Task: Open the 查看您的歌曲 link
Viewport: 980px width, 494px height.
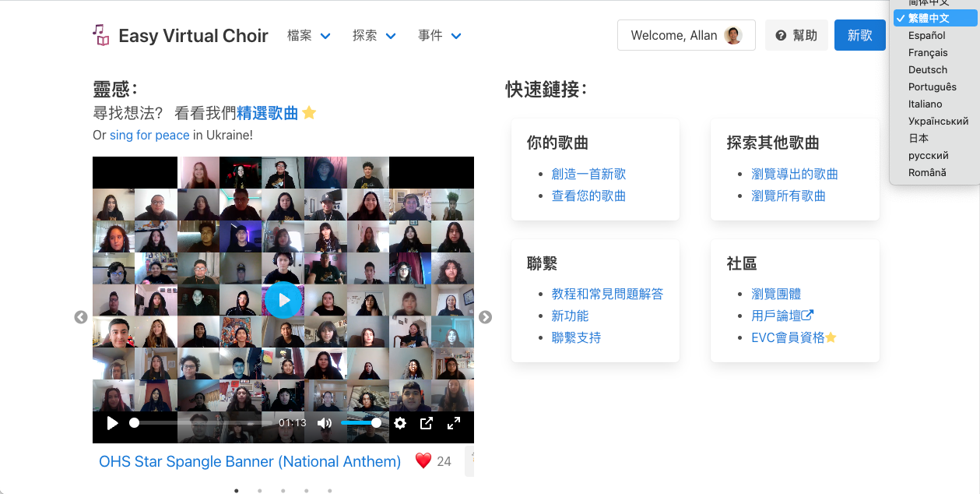Action: point(588,196)
